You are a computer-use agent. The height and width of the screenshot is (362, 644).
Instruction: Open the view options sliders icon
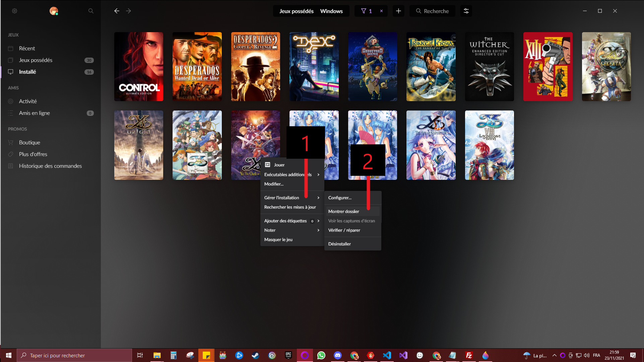(466, 11)
